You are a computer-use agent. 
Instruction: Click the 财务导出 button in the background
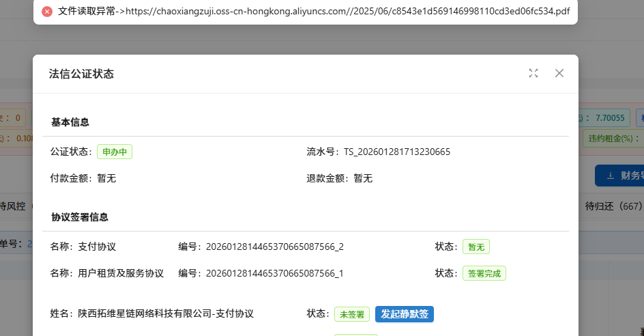(621, 176)
